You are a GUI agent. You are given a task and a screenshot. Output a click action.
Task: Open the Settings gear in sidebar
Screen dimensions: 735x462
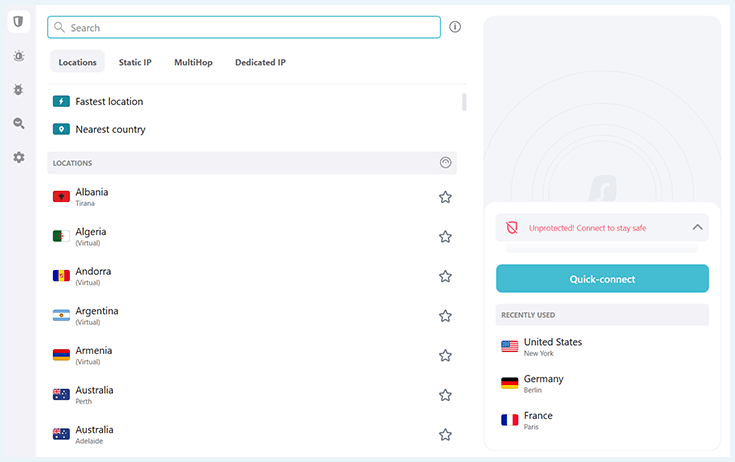tap(19, 157)
